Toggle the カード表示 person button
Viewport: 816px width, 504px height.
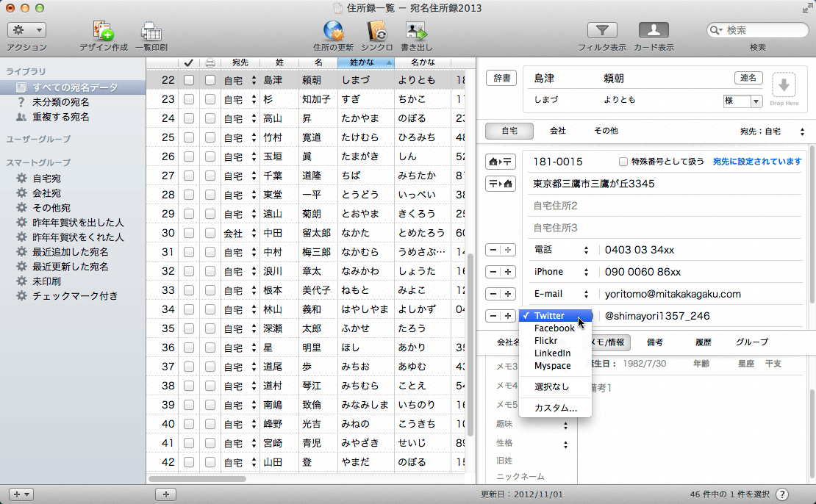654,30
